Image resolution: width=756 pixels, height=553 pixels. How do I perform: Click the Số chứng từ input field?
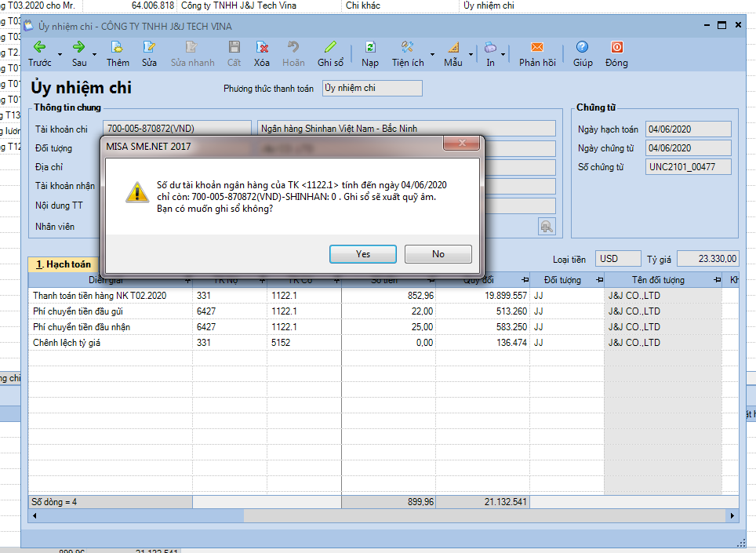(689, 167)
